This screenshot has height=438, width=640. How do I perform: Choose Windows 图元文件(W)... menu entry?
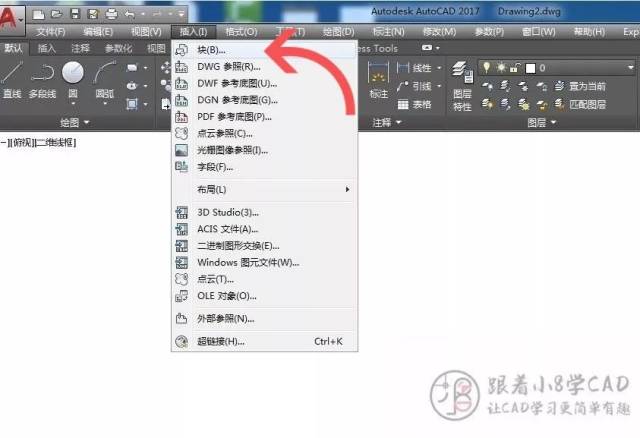264,263
